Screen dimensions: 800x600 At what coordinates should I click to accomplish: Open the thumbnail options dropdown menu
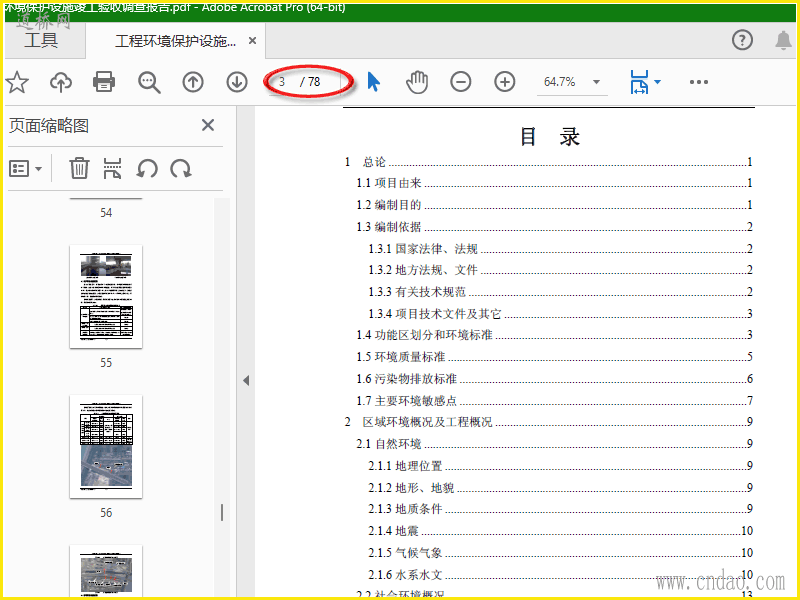26,169
